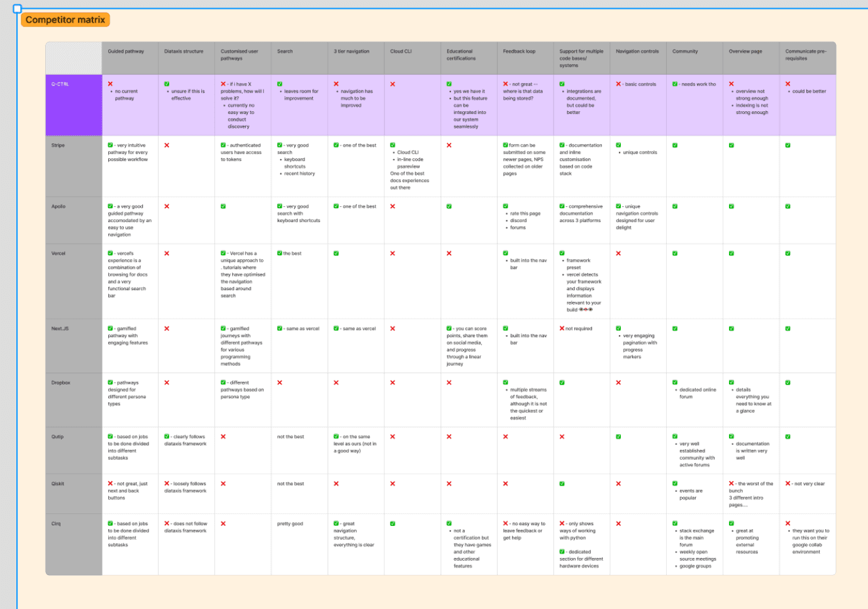Click the green check in Vercel's Overview page cell
Screen dimensions: 868x609
pos(732,254)
